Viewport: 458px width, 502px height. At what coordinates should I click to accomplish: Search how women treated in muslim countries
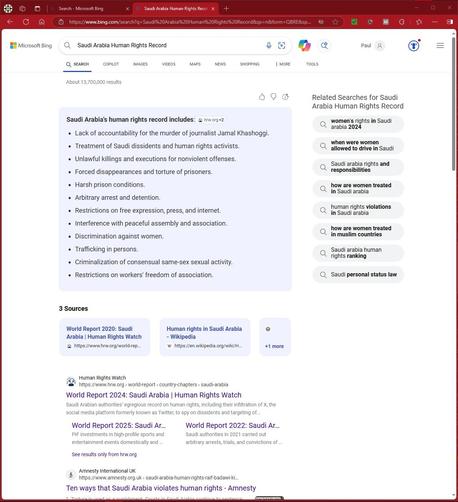(x=358, y=231)
